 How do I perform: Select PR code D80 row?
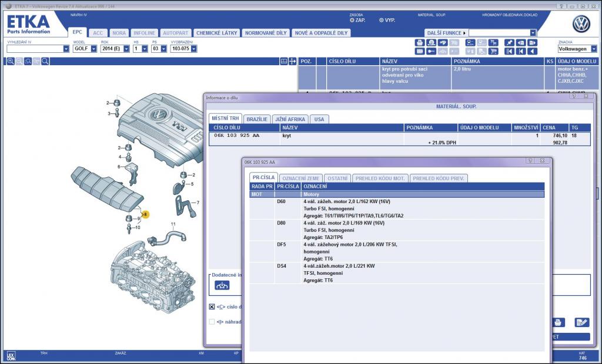coord(397,230)
